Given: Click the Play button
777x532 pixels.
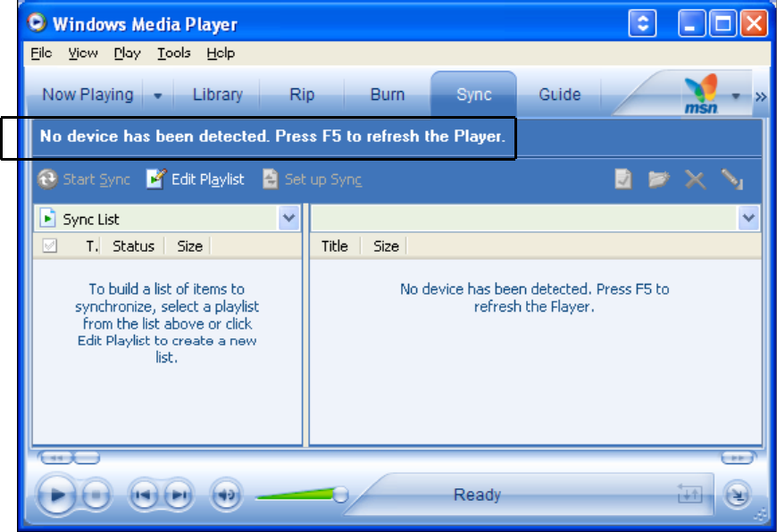Looking at the screenshot, I should 56,495.
